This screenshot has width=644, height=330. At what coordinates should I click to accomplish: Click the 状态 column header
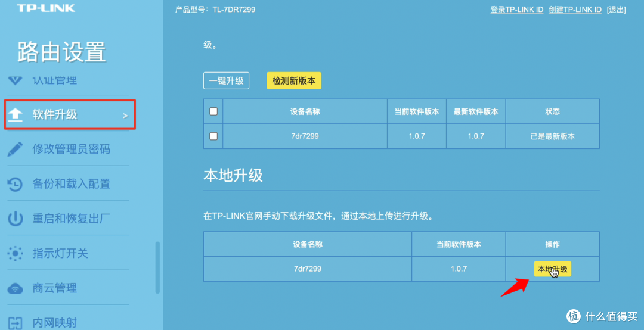coord(552,111)
